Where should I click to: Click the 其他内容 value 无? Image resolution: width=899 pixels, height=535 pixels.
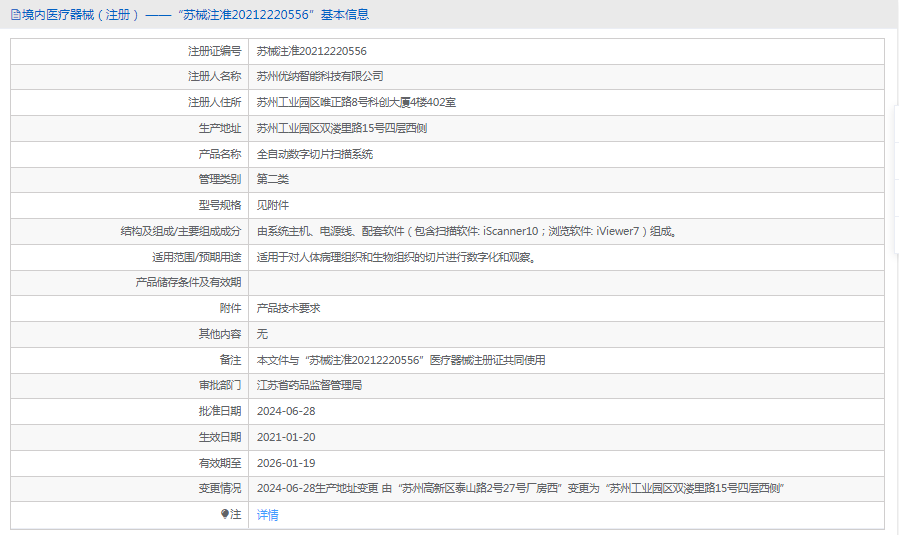(262, 334)
